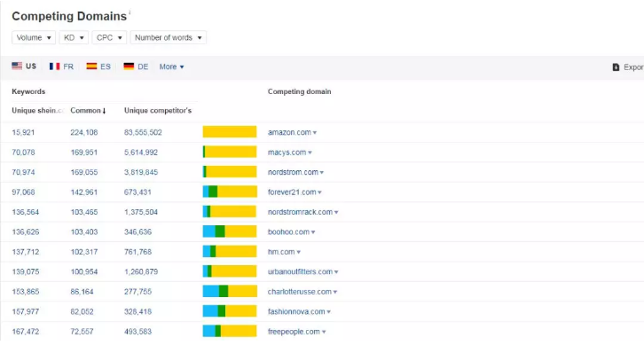Switch to the FR country tab
This screenshot has width=644, height=345.
click(x=61, y=67)
